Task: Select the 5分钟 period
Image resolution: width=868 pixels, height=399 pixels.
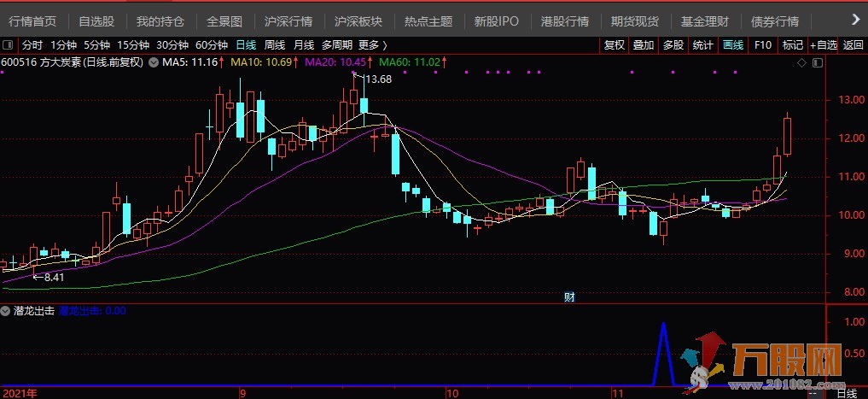Action: [x=96, y=45]
